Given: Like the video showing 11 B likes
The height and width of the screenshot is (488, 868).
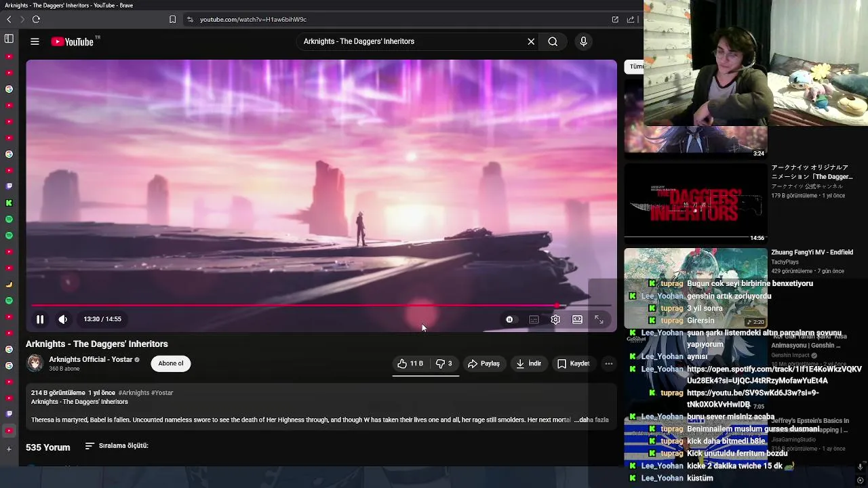Looking at the screenshot, I should click(x=410, y=363).
